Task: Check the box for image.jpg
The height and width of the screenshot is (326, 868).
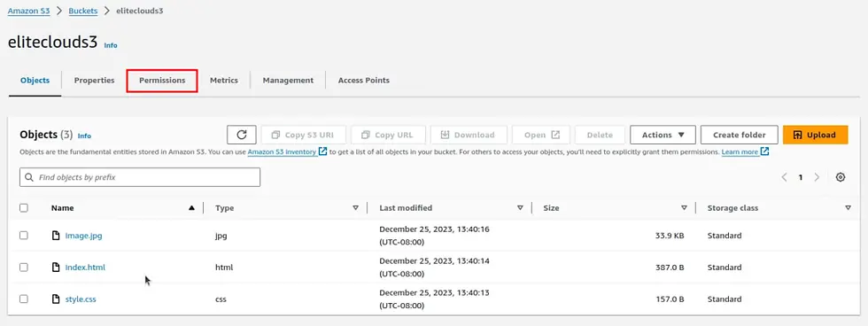Action: [24, 236]
